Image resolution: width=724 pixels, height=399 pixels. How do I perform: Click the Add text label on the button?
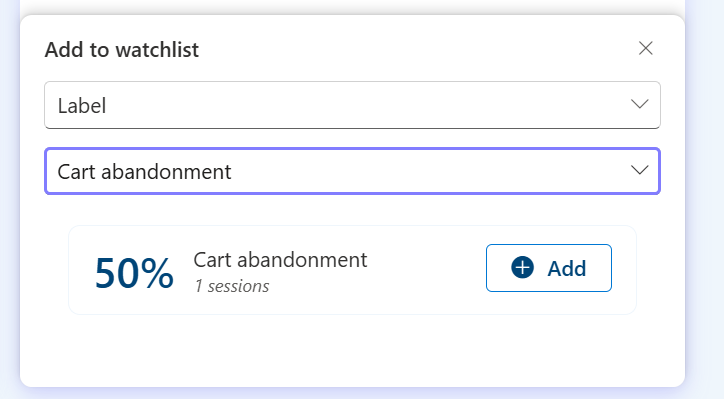coord(567,268)
